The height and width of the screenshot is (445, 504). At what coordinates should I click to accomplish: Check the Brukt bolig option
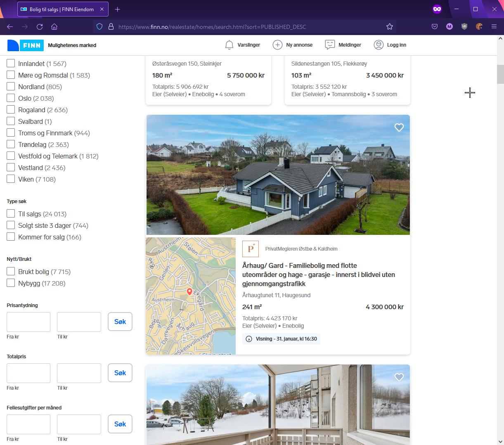[11, 272]
